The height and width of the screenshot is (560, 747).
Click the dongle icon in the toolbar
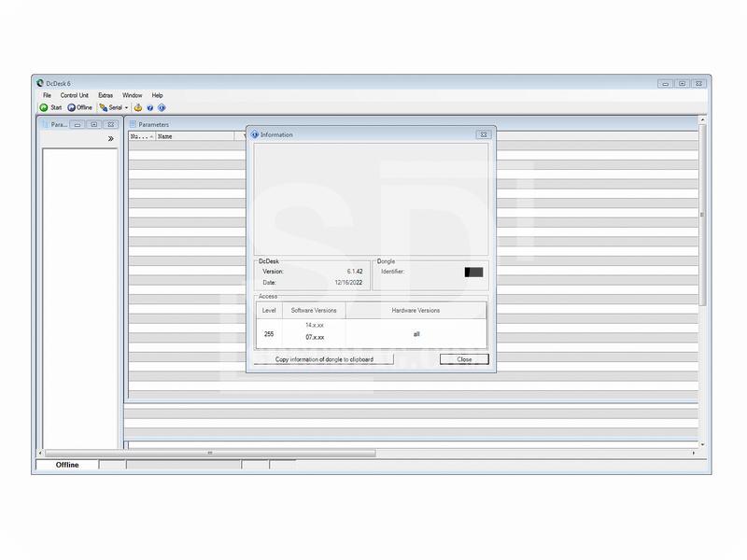(138, 107)
